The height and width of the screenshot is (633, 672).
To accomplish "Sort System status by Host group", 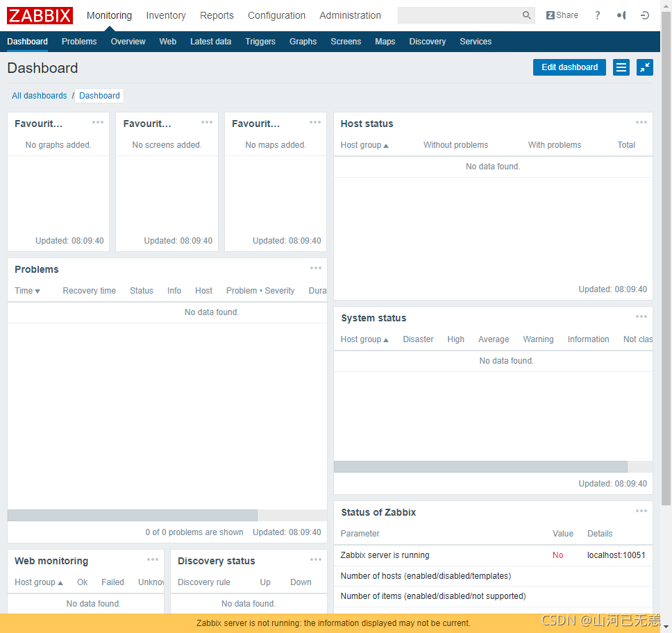I will 364,339.
